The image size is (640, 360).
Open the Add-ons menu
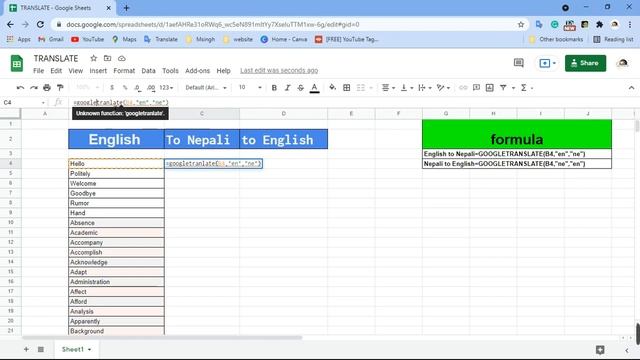198,71
